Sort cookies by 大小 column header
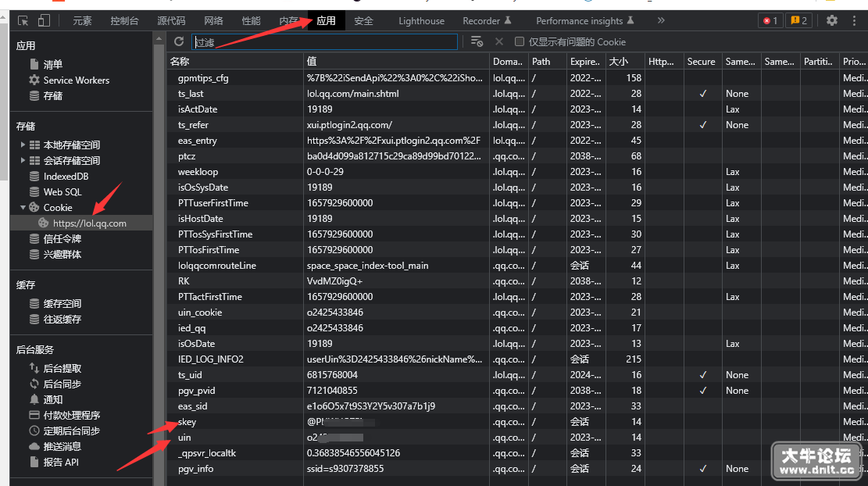The height and width of the screenshot is (486, 868). point(625,62)
